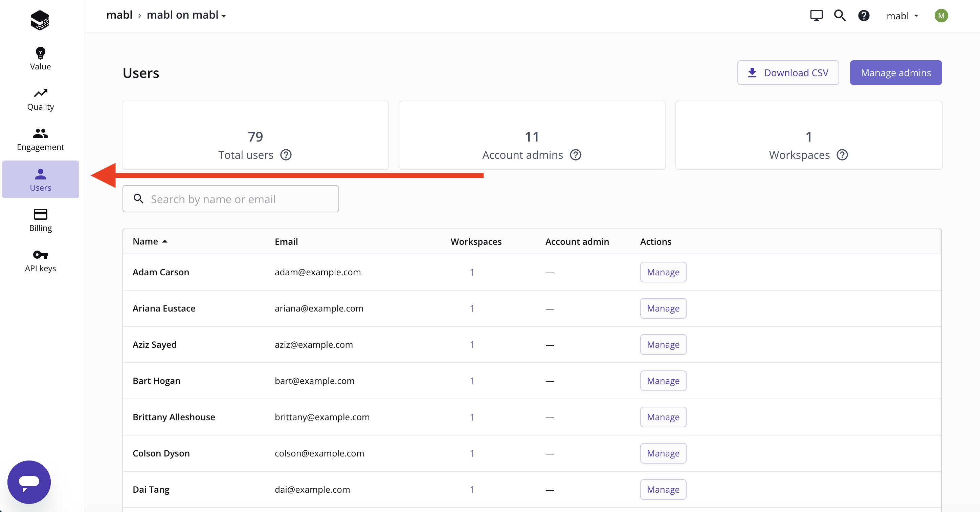Viewport: 980px width, 512px height.
Task: Show info tooltip for Total users
Action: [x=286, y=155]
